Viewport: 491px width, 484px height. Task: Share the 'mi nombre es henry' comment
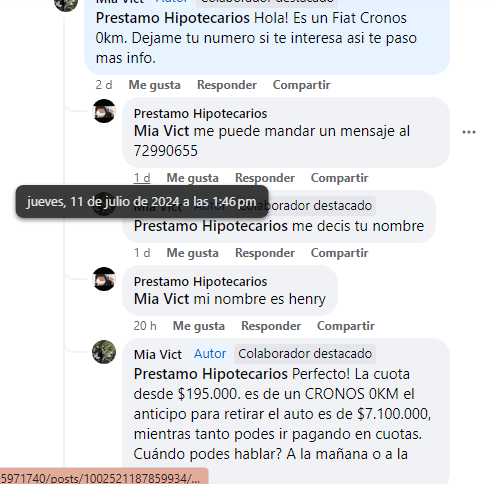pos(346,326)
